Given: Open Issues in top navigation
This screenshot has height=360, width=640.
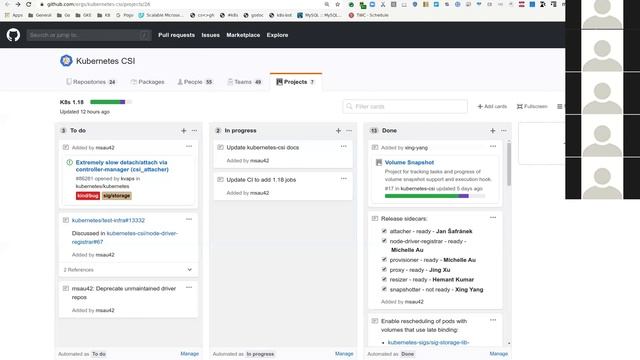Looking at the screenshot, I should tap(211, 35).
